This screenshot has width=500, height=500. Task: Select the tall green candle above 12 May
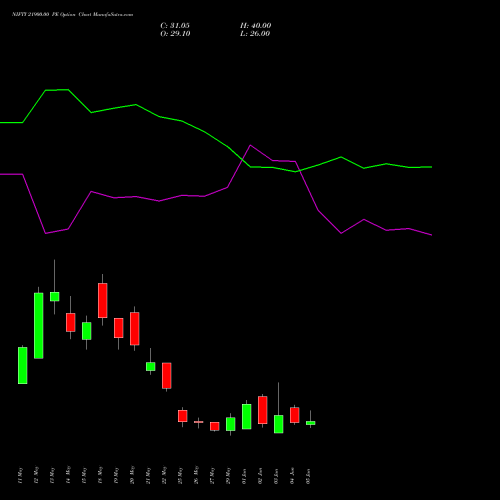[39, 326]
